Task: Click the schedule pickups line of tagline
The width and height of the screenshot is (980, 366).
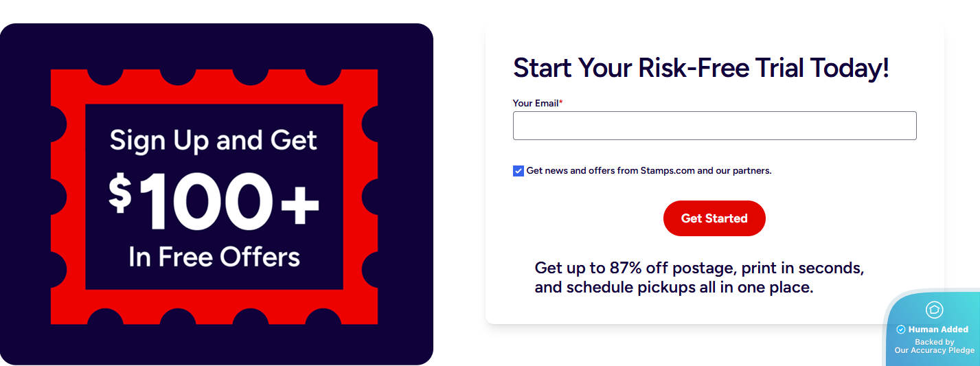Action: pos(673,287)
